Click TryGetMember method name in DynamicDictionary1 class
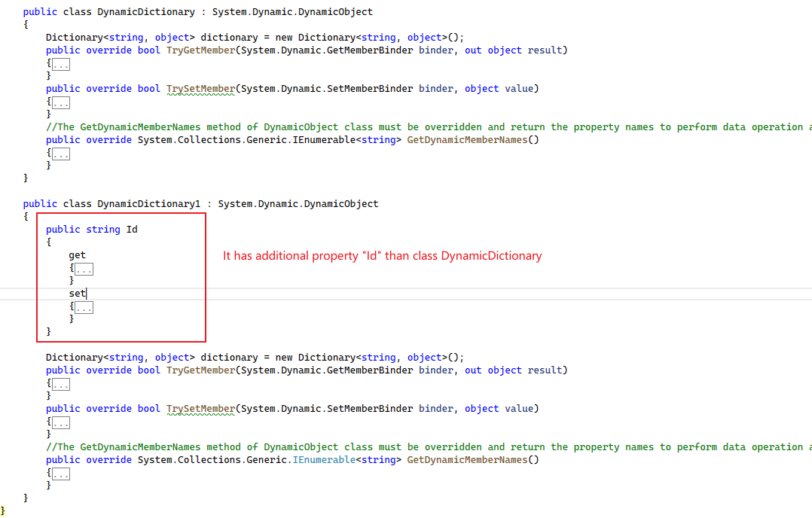Viewport: 812px width, 518px height. pos(200,370)
